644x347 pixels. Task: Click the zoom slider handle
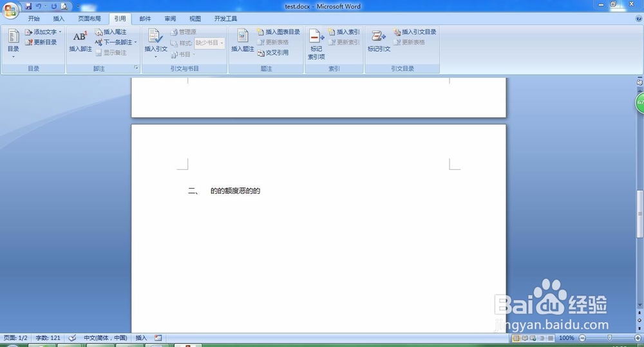pyautogui.click(x=609, y=337)
